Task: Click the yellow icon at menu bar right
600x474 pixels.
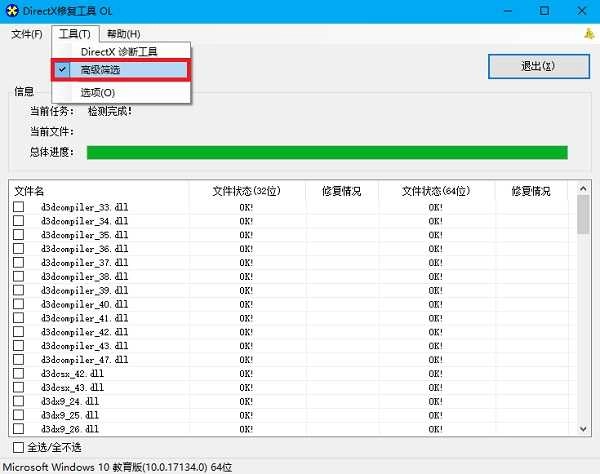Action: (x=589, y=34)
